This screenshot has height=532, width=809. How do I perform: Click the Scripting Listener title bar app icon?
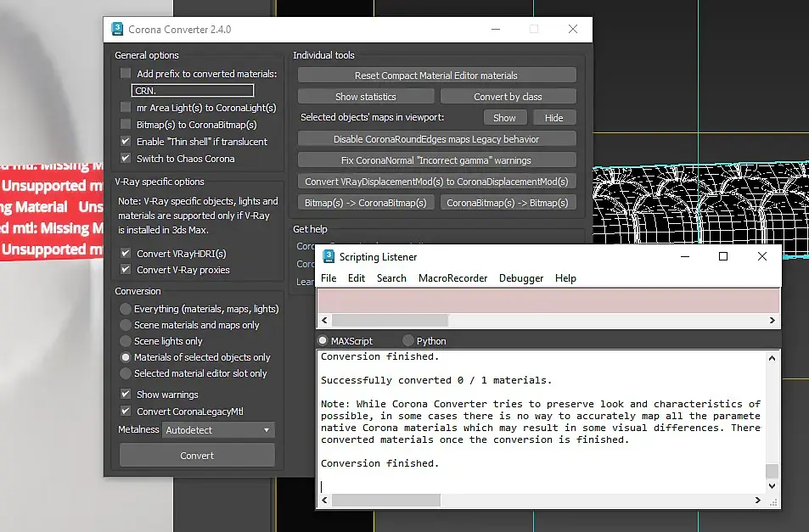329,256
